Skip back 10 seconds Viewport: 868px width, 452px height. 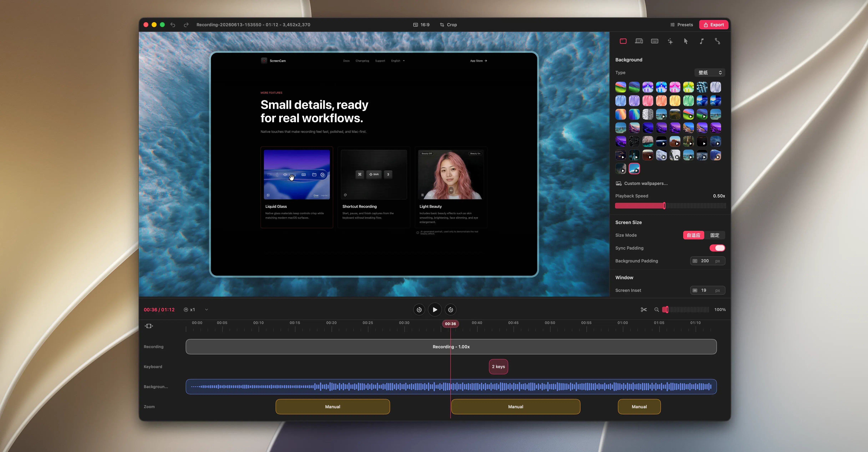pos(419,310)
